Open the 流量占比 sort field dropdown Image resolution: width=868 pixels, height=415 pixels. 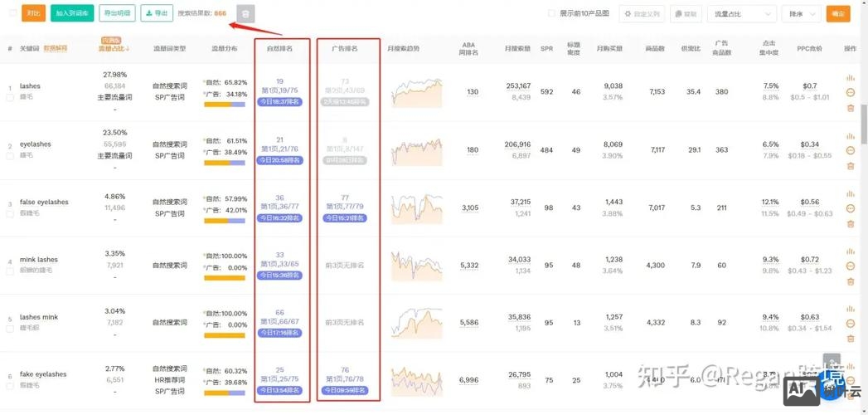pyautogui.click(x=741, y=14)
